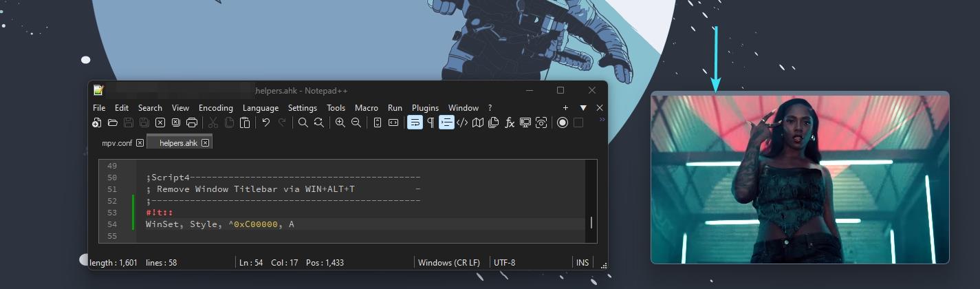
Task: Open the Edit menu
Action: click(x=122, y=108)
